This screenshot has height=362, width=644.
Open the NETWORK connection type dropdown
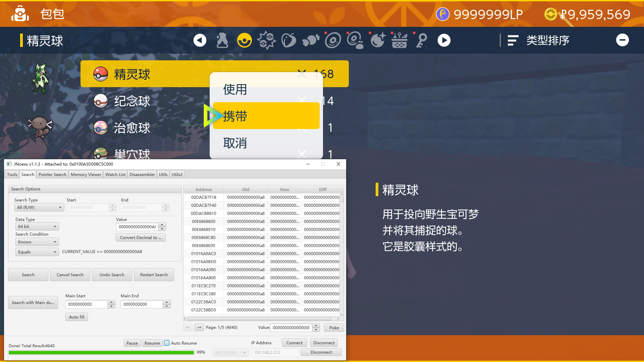tap(231, 353)
